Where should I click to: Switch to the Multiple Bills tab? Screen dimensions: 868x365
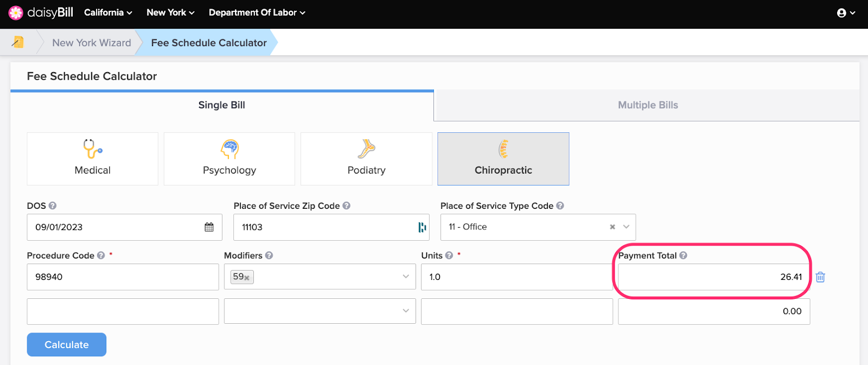(x=648, y=105)
